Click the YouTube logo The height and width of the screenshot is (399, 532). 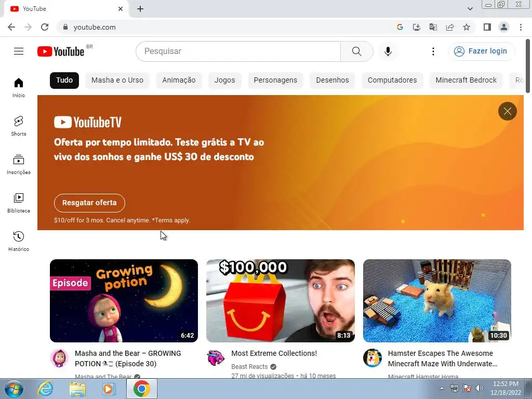[61, 51]
